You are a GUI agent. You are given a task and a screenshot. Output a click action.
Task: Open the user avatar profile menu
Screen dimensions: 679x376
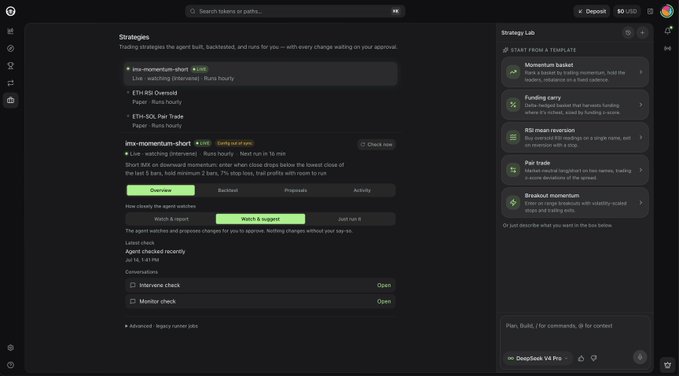click(666, 11)
